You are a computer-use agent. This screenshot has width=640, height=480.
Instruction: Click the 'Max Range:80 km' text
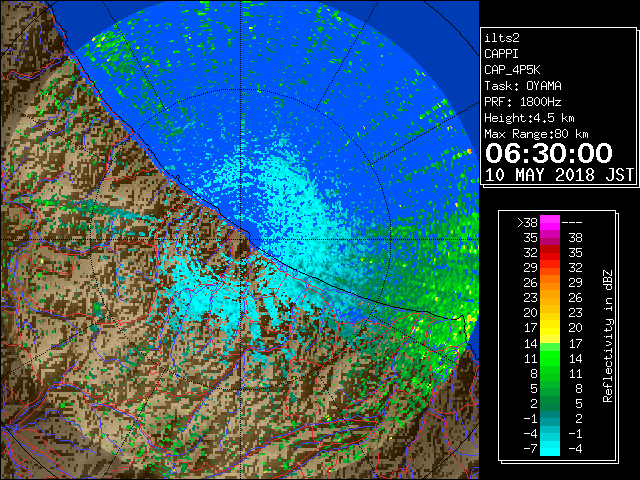(536, 134)
